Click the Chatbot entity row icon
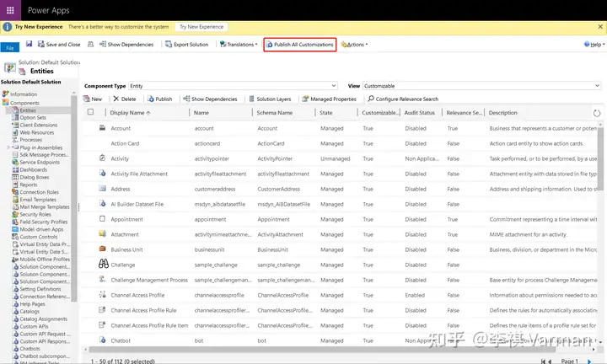Screen dimensions: 607x364 point(102,340)
